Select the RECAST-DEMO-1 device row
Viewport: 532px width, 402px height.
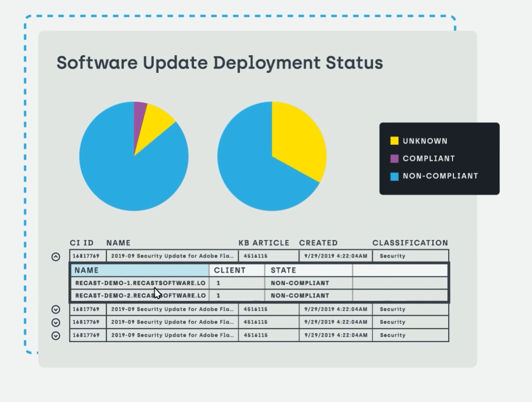140,283
